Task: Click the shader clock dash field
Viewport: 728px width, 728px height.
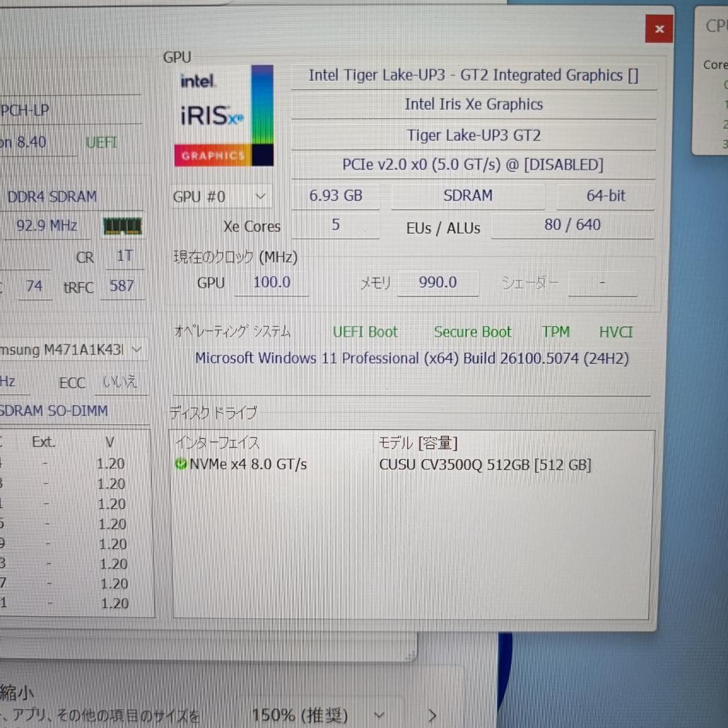Action: tap(602, 282)
